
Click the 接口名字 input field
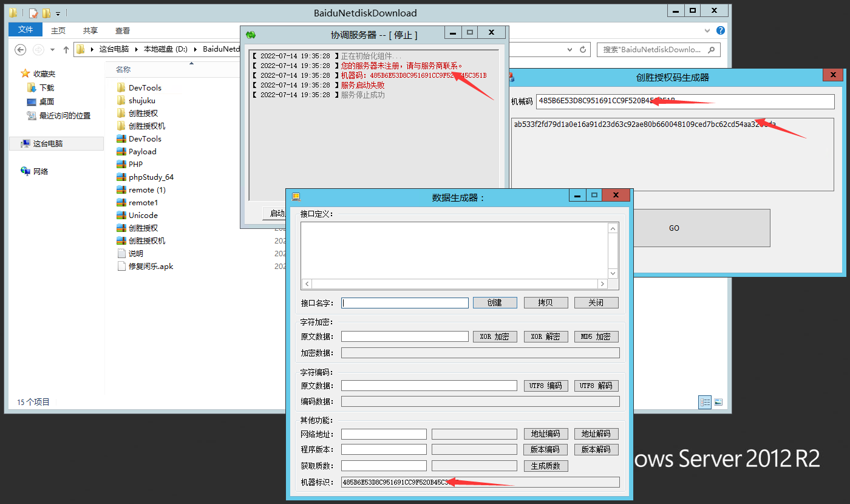tap(405, 302)
